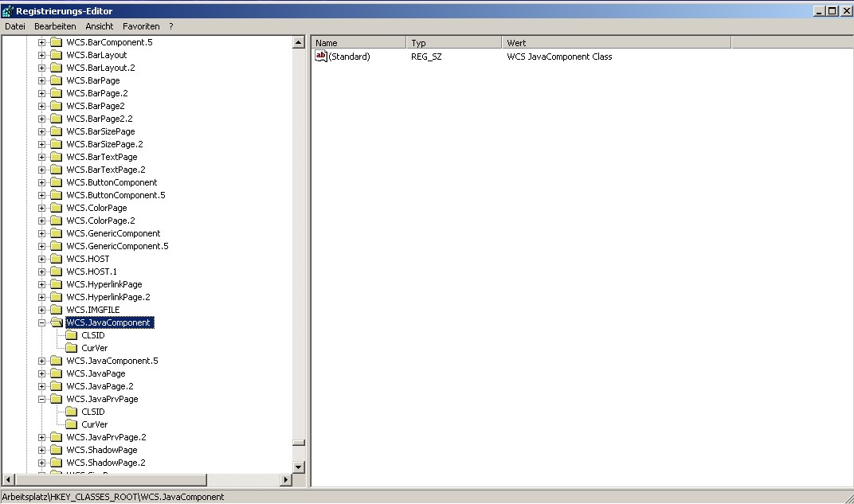Click the CurVer folder icon under WCS.JavaPrvPage
Image resolution: width=854 pixels, height=504 pixels.
[71, 424]
